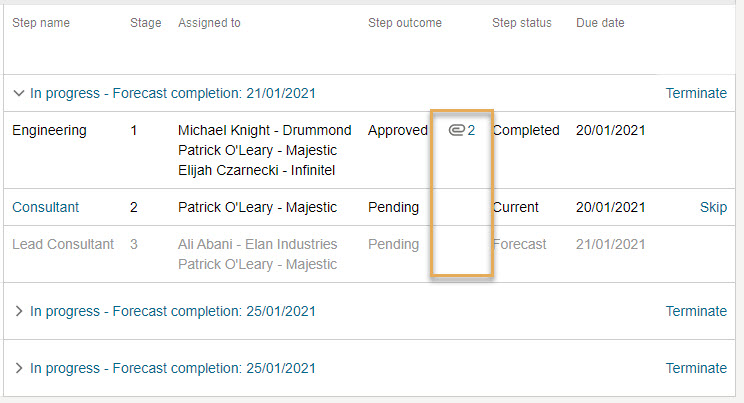The image size is (744, 403).
Task: Select the Due date column header
Action: coord(600,23)
